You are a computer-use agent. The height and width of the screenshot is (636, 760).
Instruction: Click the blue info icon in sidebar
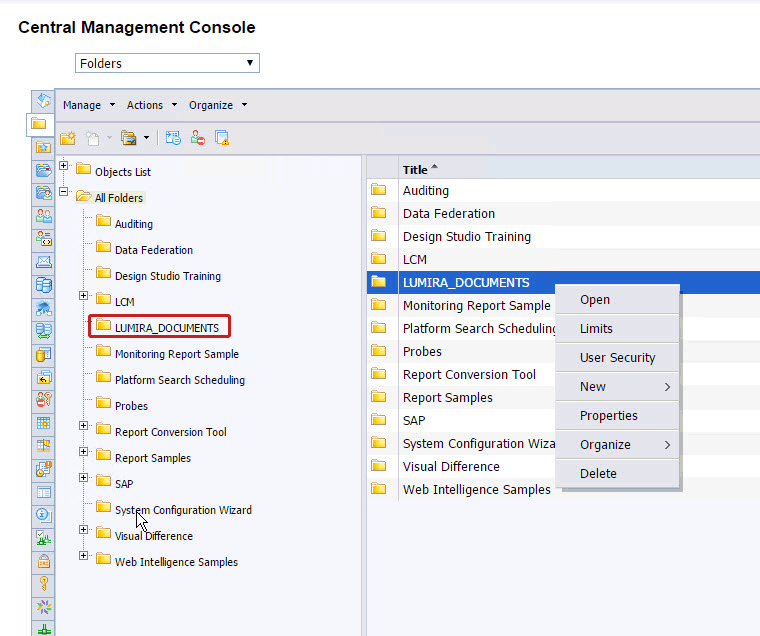[43, 514]
